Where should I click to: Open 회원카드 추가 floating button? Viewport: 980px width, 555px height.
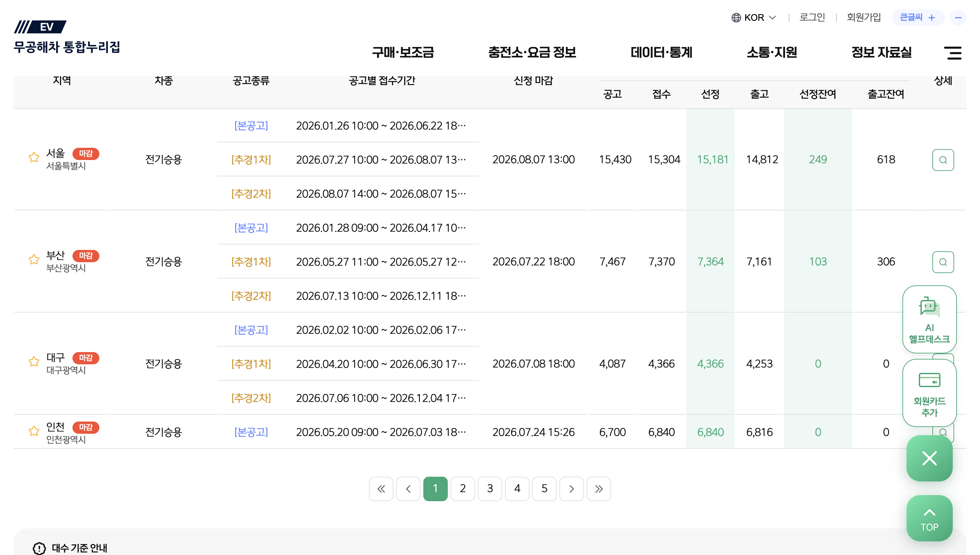pyautogui.click(x=929, y=393)
